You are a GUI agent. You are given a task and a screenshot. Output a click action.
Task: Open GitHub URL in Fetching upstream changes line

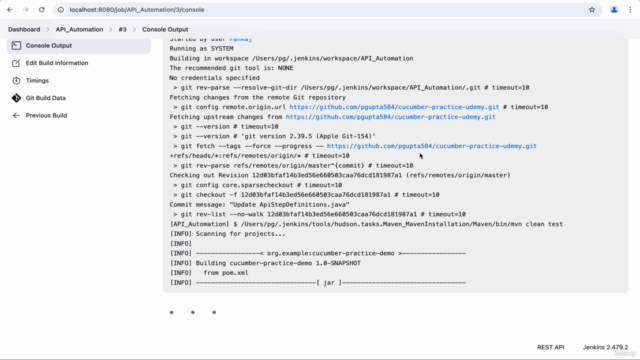pos(391,117)
